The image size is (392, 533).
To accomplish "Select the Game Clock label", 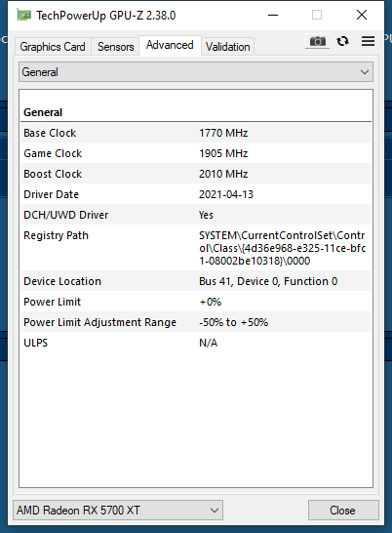I will click(x=53, y=153).
